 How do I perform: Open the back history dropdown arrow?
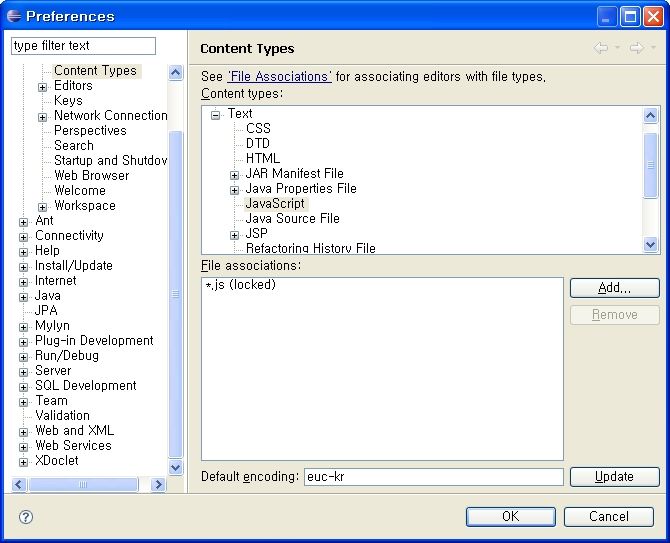tap(617, 48)
